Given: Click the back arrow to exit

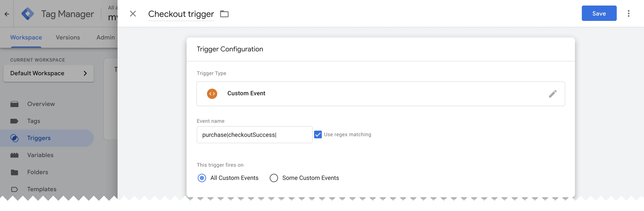Looking at the screenshot, I should tap(7, 14).
